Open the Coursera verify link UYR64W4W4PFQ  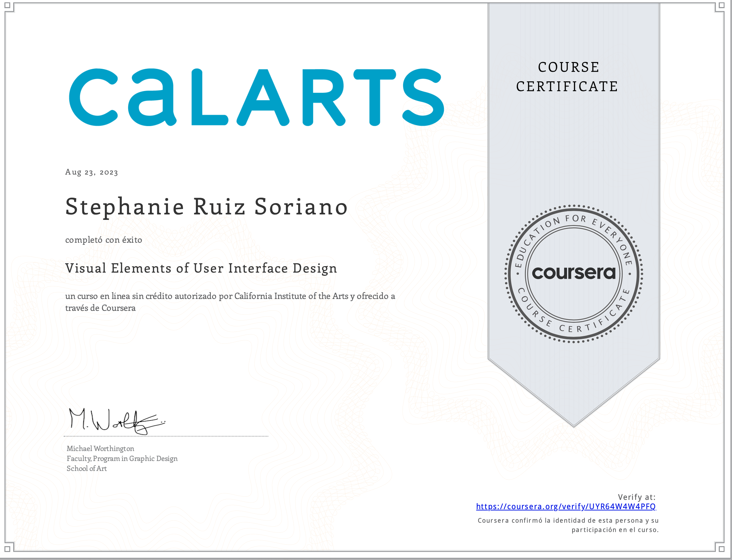coord(566,507)
